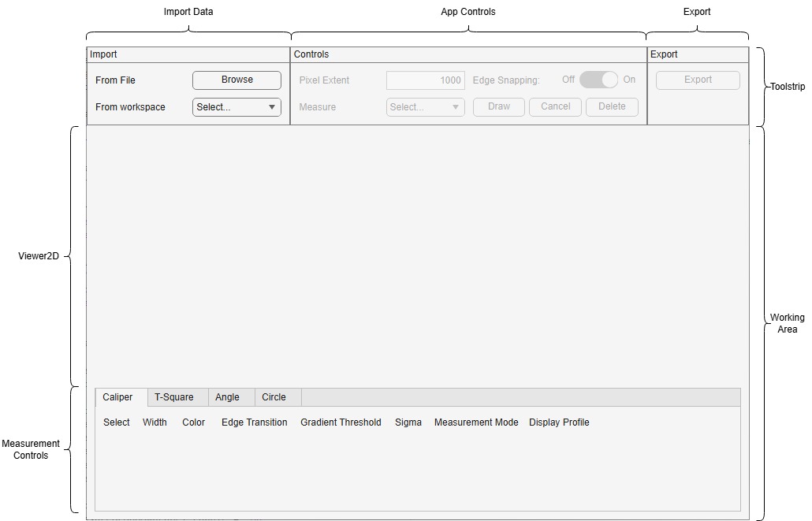Click the Measure label in Controls

[x=318, y=107]
